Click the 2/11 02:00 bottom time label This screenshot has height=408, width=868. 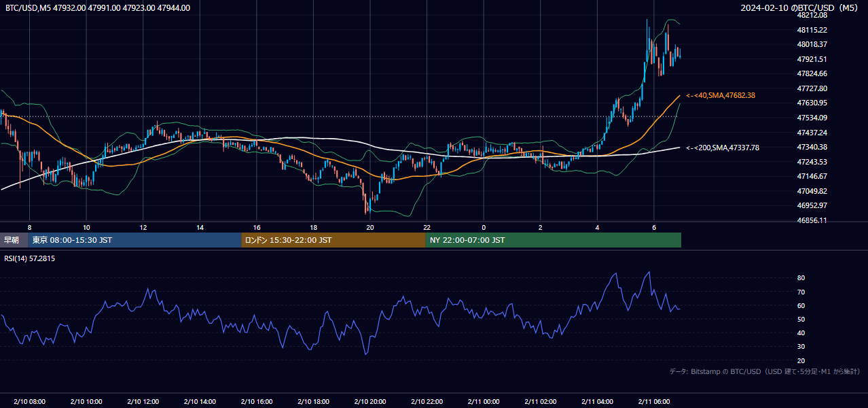541,401
